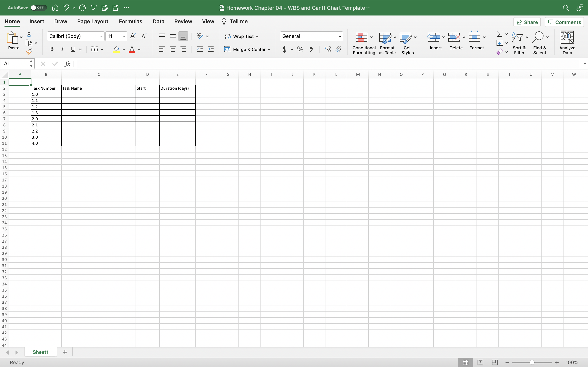Click the Percent Style icon

tap(300, 50)
